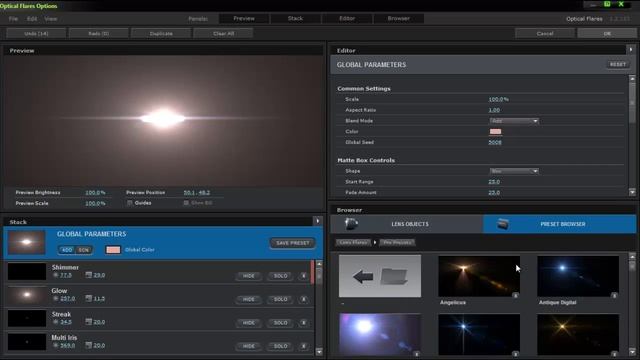Enable the Guides checkbox

point(130,203)
